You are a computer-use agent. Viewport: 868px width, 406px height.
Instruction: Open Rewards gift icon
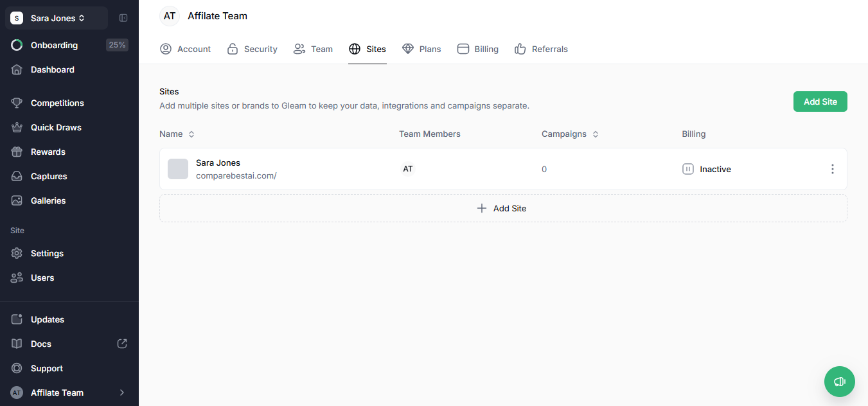pos(17,152)
